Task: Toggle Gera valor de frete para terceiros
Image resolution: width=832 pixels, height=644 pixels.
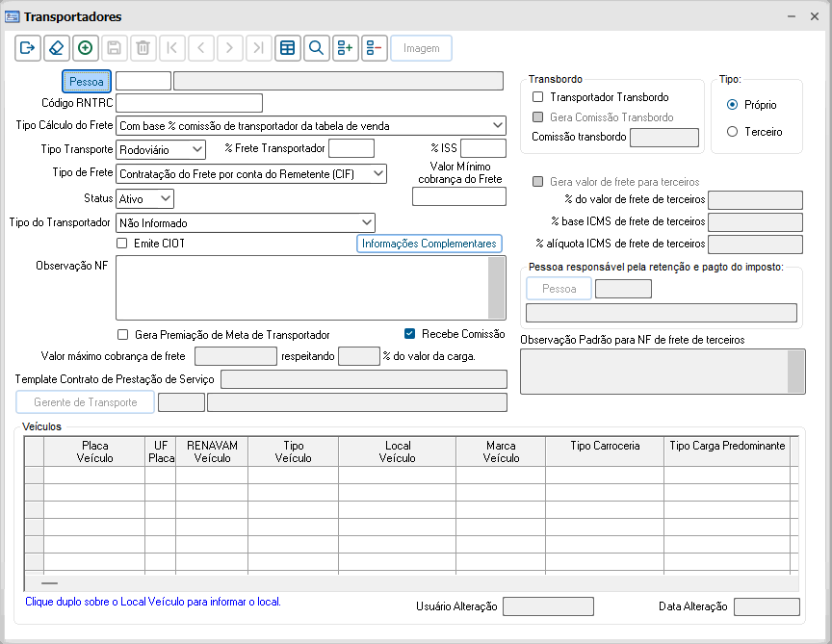Action: (x=538, y=182)
